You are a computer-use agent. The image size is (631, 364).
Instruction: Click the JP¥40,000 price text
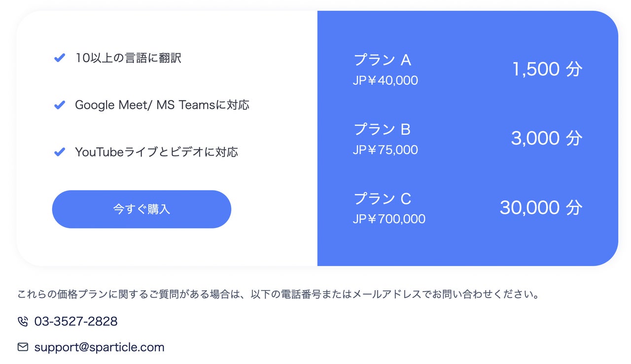pyautogui.click(x=386, y=80)
